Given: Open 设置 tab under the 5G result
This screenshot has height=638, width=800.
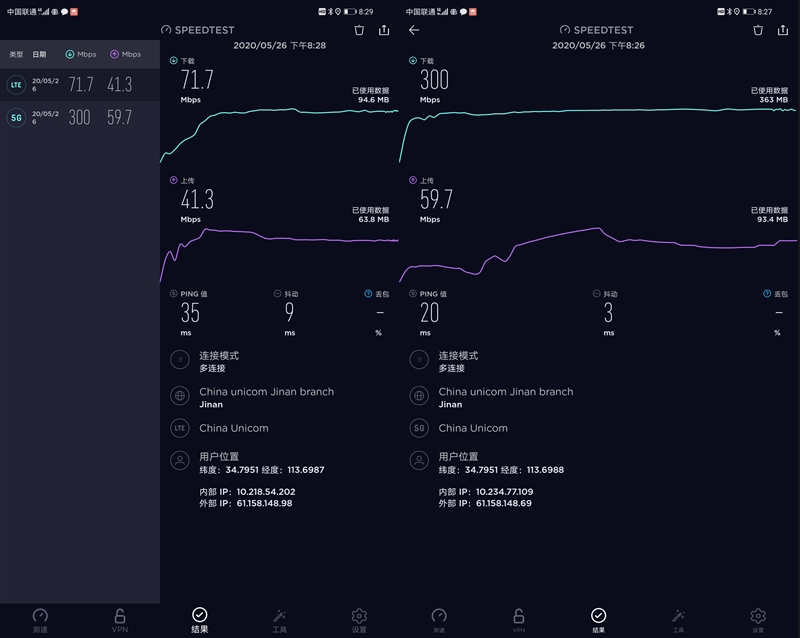Looking at the screenshot, I should tap(758, 619).
